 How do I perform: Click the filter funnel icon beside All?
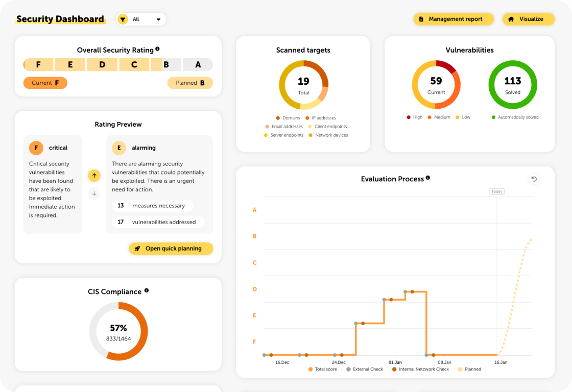(x=123, y=19)
